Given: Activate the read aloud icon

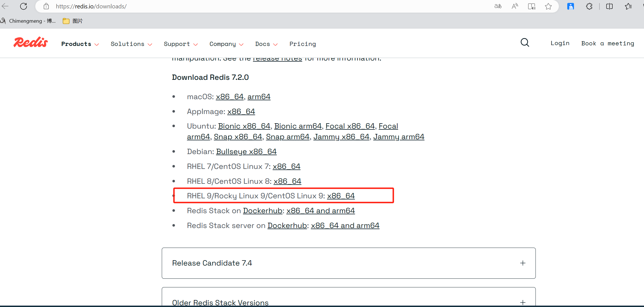Looking at the screenshot, I should click(515, 6).
